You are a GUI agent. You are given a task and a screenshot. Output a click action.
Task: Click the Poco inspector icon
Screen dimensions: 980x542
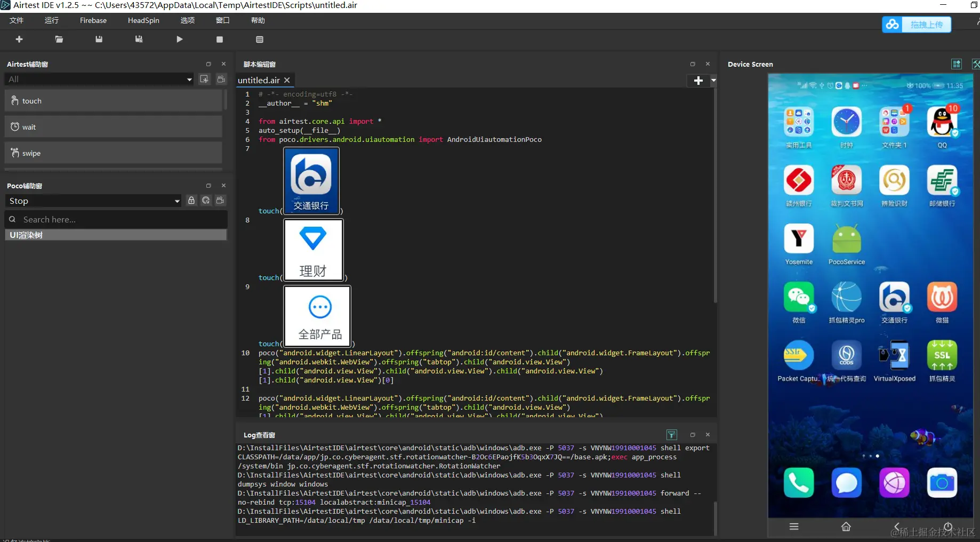coord(206,201)
